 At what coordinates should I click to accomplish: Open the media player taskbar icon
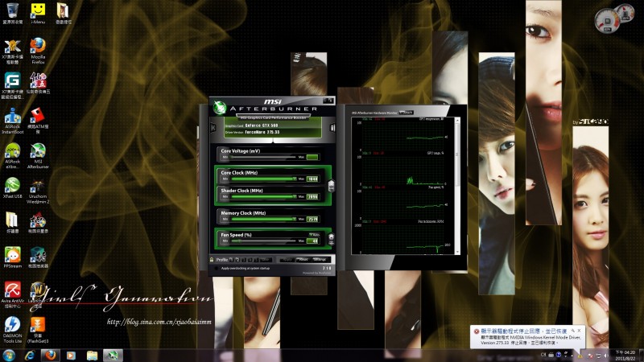pos(71,356)
